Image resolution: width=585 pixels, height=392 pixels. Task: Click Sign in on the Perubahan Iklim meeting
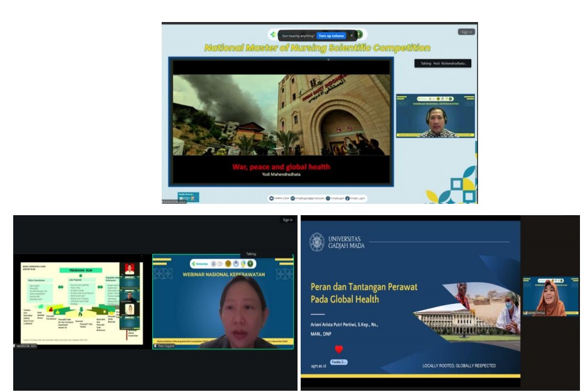click(287, 220)
